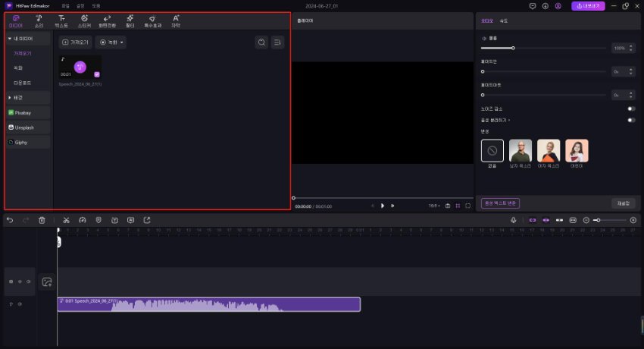The image size is (644, 349).
Task: Toggle the 음성 분리하기 switch
Action: point(630,120)
